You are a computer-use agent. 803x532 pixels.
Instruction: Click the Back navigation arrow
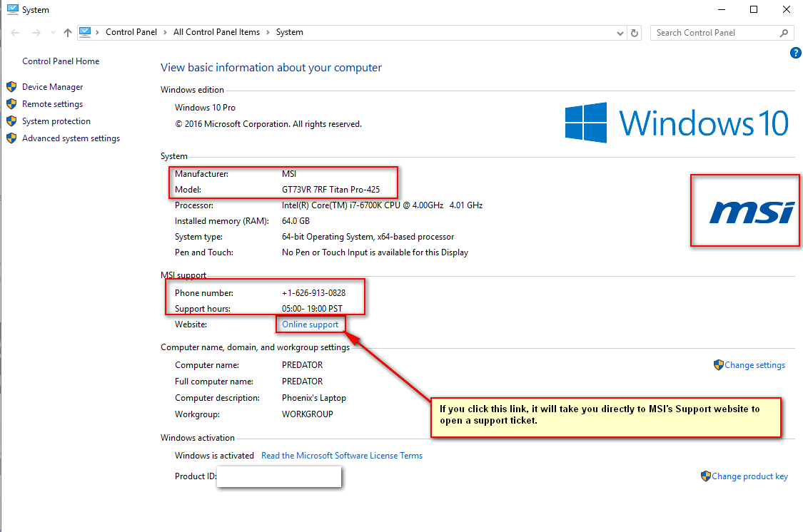tap(16, 33)
